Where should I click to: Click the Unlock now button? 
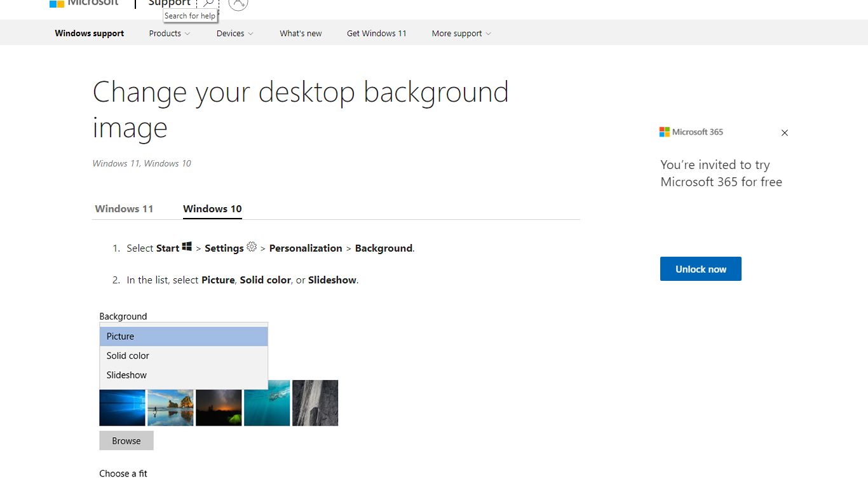coord(701,269)
